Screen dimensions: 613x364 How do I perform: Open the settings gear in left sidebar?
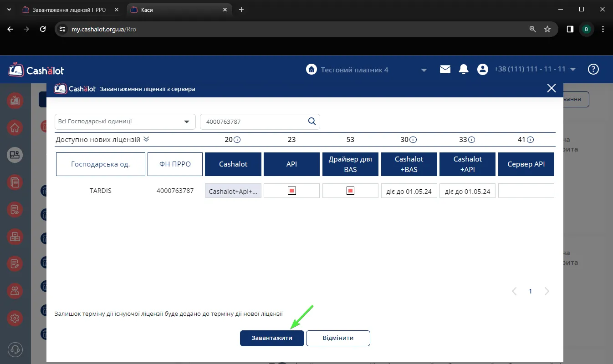[15, 318]
